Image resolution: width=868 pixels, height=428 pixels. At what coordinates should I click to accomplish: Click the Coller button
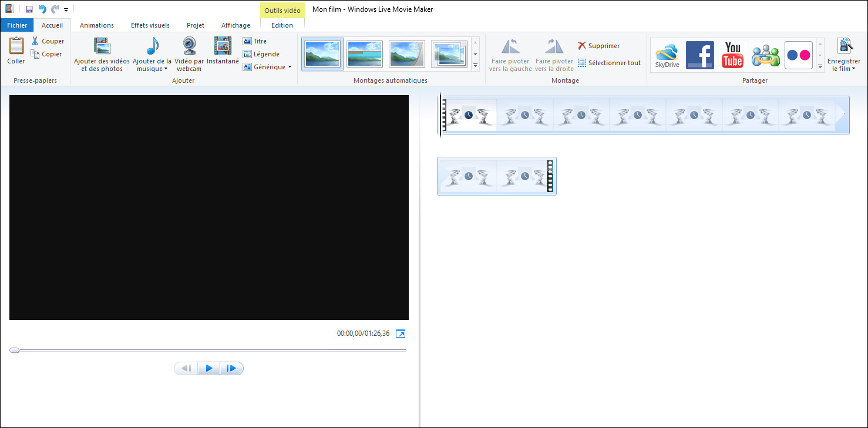click(16, 53)
